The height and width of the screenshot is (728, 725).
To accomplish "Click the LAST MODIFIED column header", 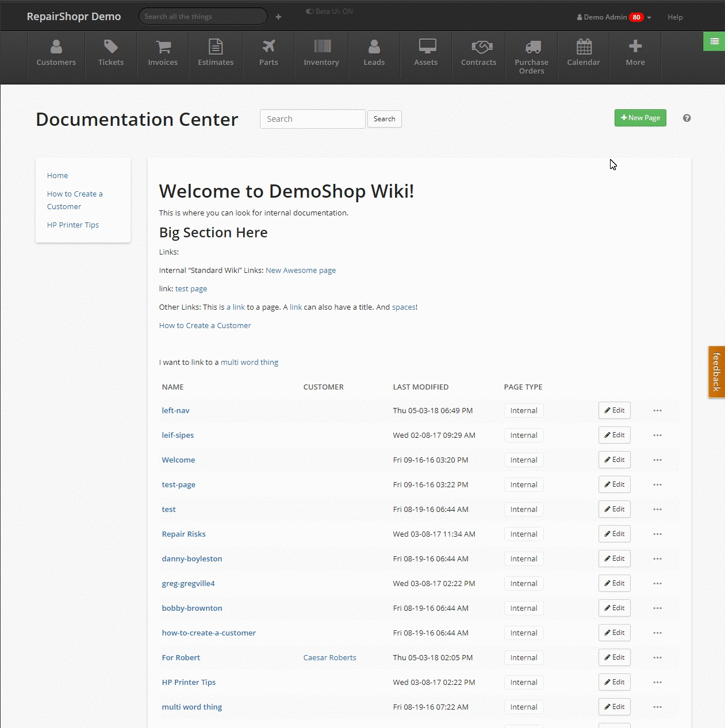I will (421, 387).
